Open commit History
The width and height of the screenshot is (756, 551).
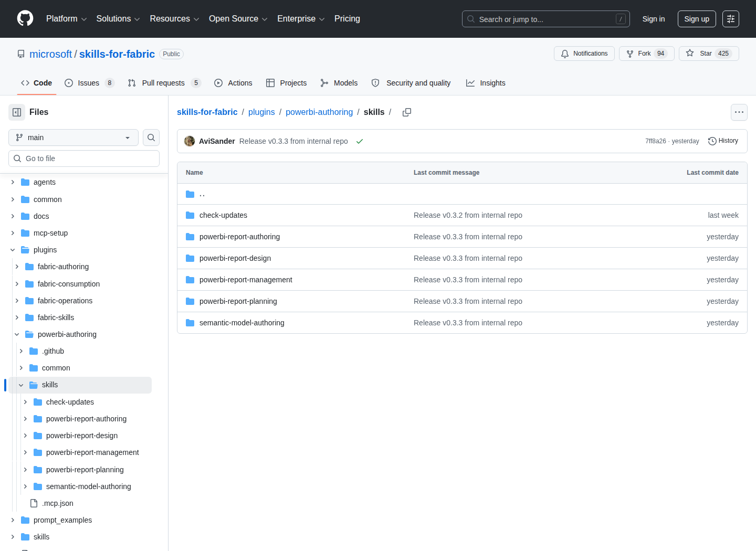click(x=723, y=141)
